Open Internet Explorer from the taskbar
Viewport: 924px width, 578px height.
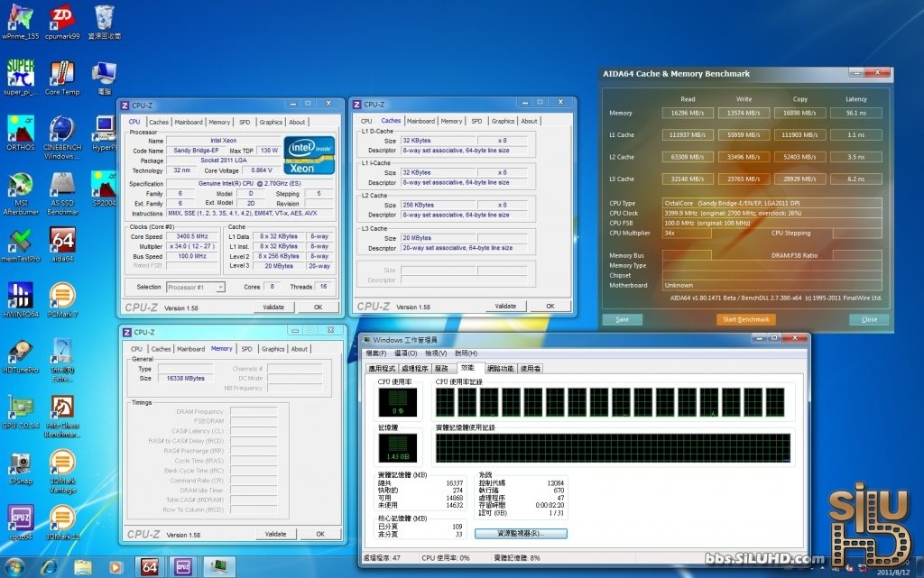48,566
